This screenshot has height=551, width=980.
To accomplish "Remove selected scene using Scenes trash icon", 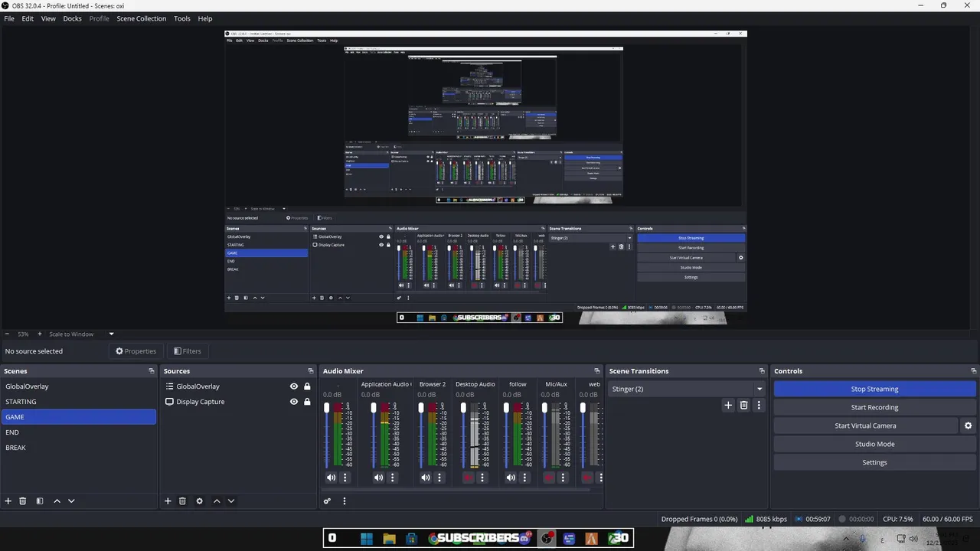I will click(x=23, y=501).
